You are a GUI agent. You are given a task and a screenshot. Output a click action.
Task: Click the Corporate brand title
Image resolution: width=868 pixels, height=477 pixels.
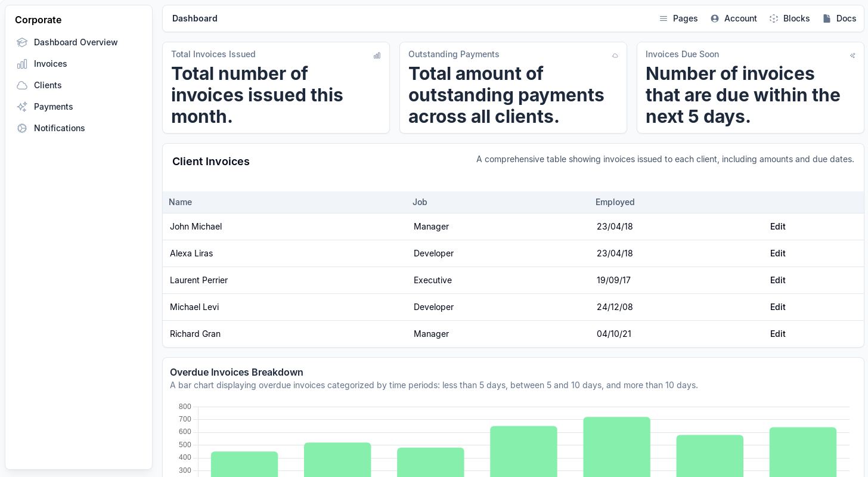[38, 20]
